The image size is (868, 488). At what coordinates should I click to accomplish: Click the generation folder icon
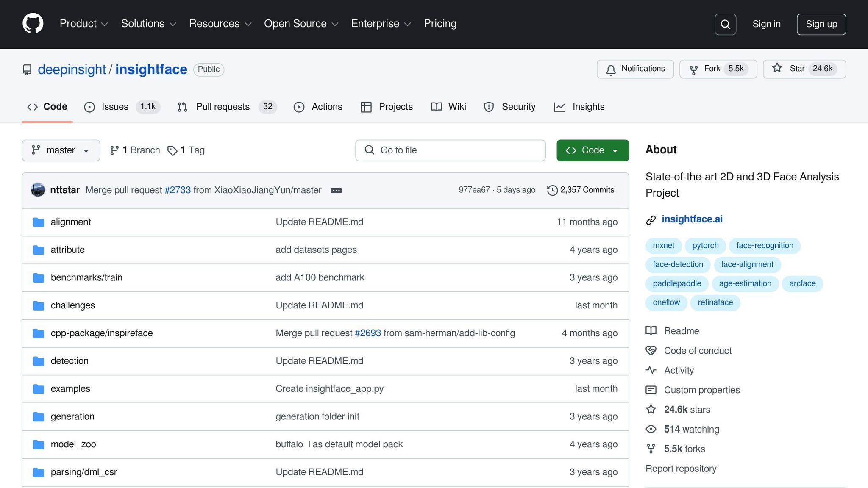point(39,417)
